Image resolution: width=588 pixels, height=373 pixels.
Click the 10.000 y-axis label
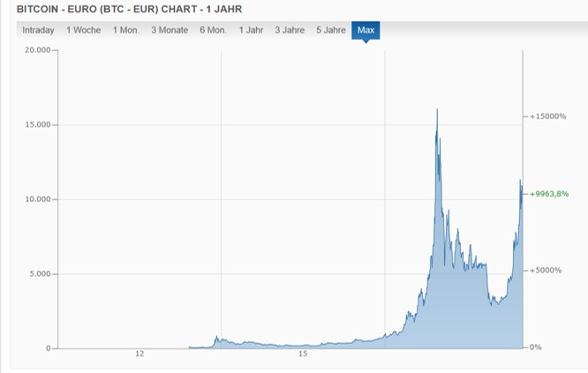click(37, 199)
